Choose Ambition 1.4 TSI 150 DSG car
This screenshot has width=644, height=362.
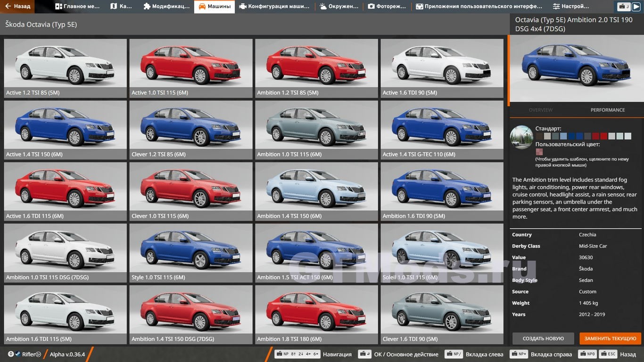[191, 314]
